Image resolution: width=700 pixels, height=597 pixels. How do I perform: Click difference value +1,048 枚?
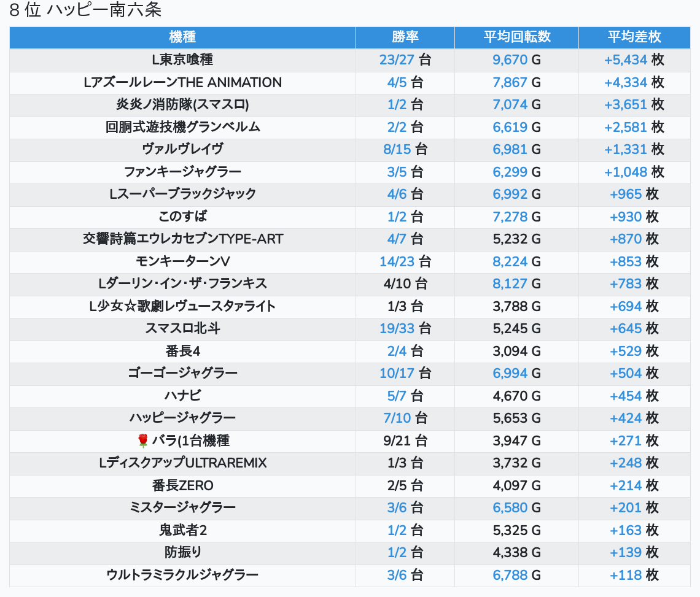coord(634,172)
